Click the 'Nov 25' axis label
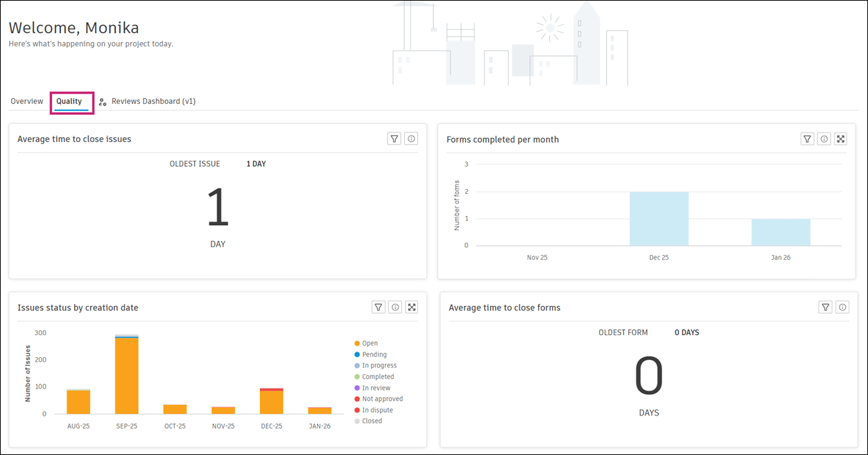The height and width of the screenshot is (455, 868). [537, 257]
